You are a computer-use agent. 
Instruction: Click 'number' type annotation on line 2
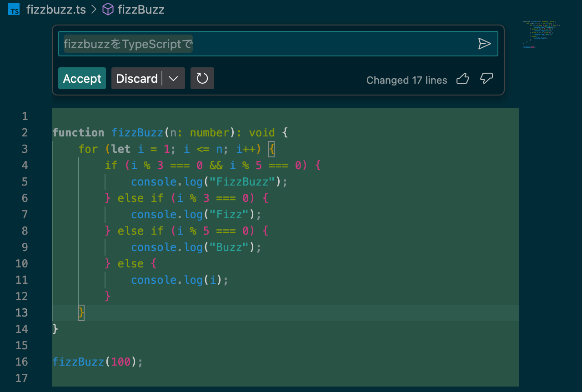click(210, 133)
